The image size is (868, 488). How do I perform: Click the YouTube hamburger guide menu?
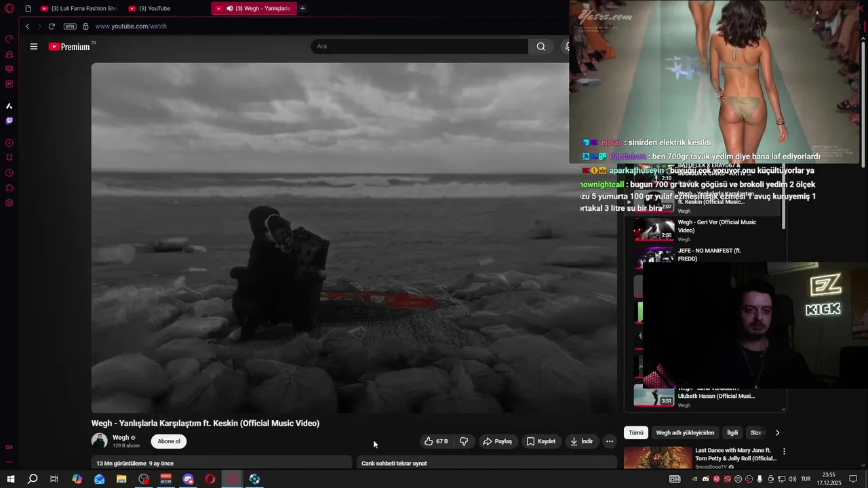point(34,47)
